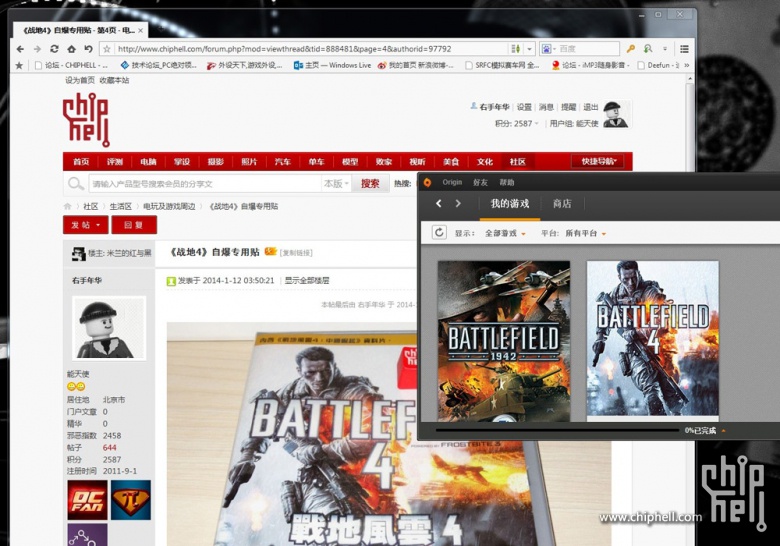Open 摄影 in the red navigation bar
This screenshot has height=546, width=780.
tap(215, 162)
